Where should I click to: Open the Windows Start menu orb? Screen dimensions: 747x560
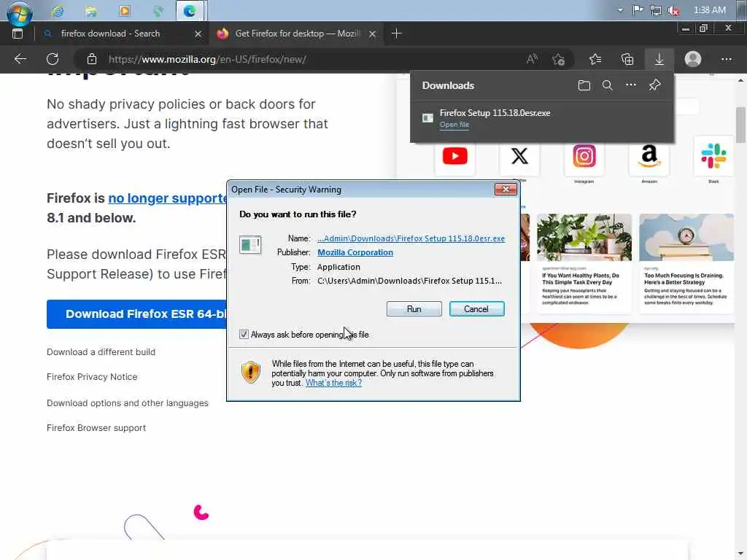[x=20, y=12]
